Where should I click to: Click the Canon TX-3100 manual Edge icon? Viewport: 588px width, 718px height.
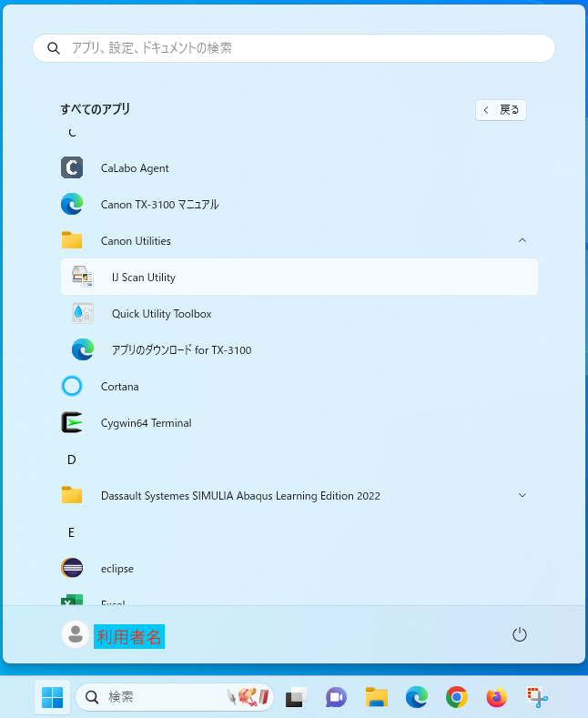pos(72,204)
